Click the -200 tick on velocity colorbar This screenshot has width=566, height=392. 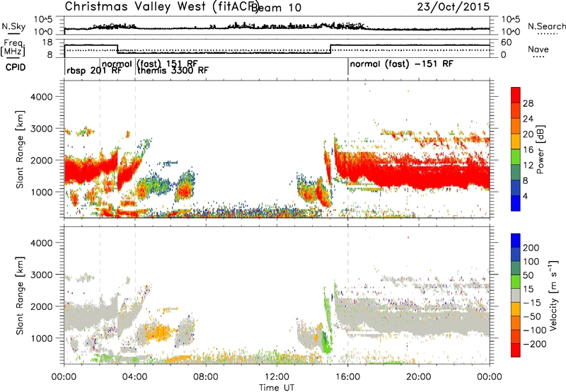click(533, 344)
